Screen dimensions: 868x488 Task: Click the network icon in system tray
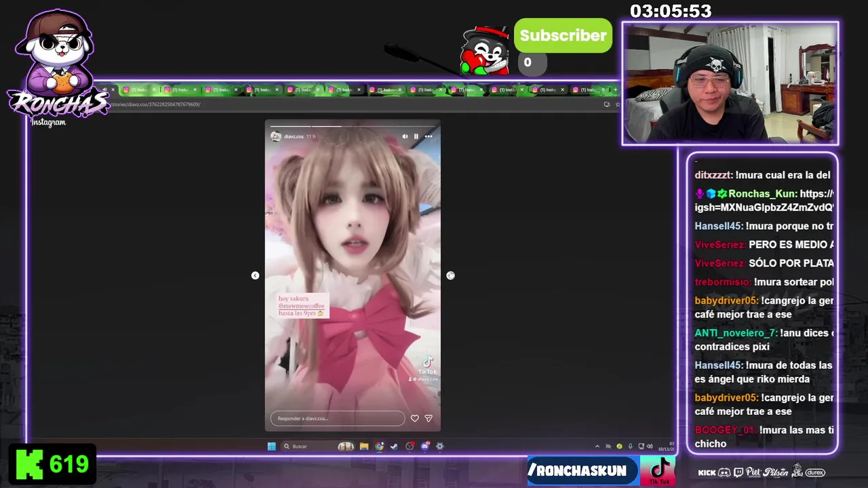point(641,446)
